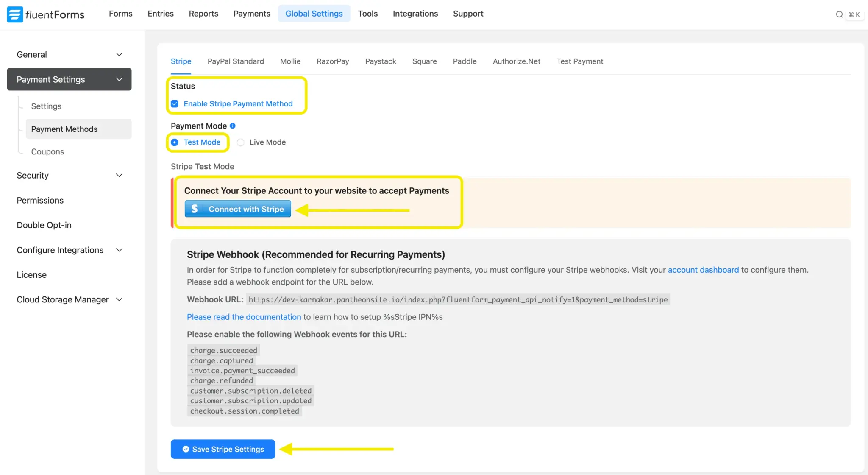Expand Cloud Storage Manager section
This screenshot has width=868, height=475.
69,299
